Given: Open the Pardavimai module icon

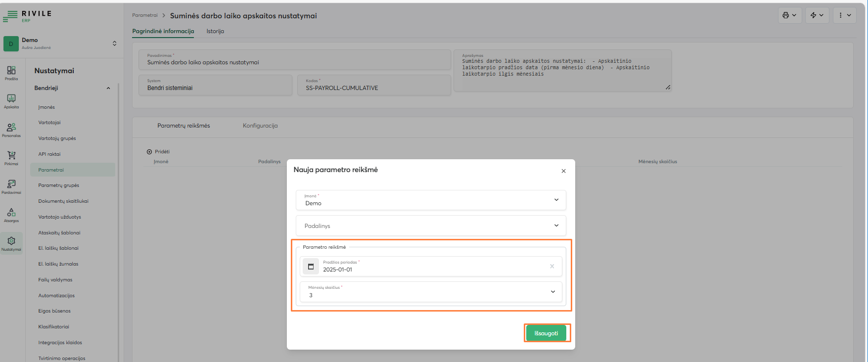Looking at the screenshot, I should point(11,186).
